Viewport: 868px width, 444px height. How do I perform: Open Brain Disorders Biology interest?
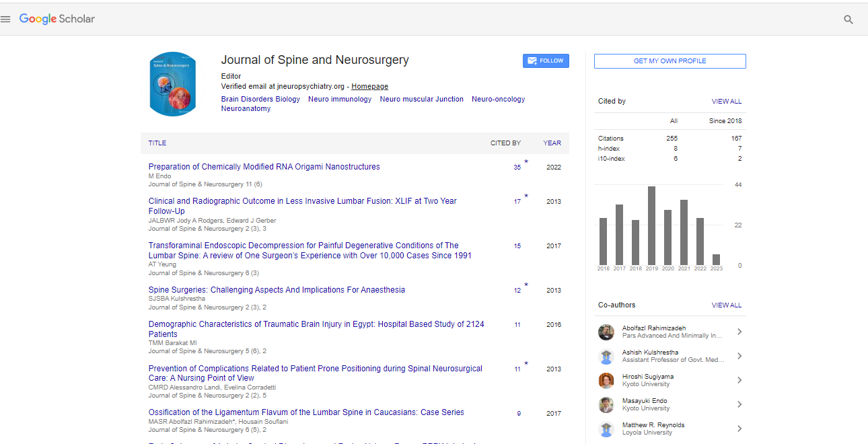(261, 99)
